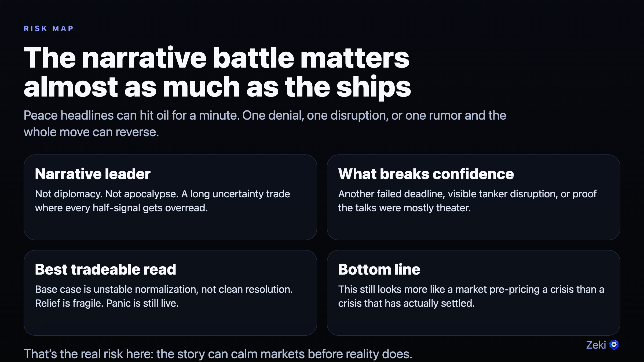Viewport: 644px width, 362px height.
Task: Select the 'What breaks confidence' card heading
Action: tap(426, 174)
